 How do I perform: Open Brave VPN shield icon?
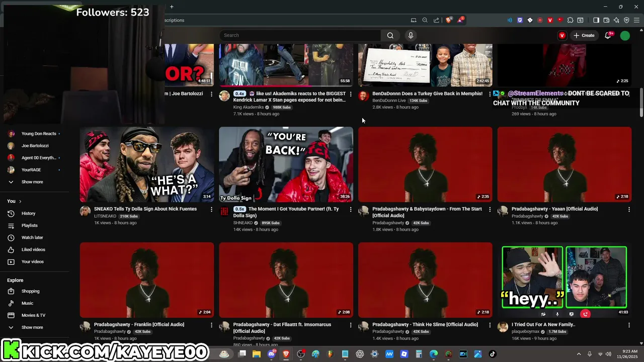pos(626,20)
